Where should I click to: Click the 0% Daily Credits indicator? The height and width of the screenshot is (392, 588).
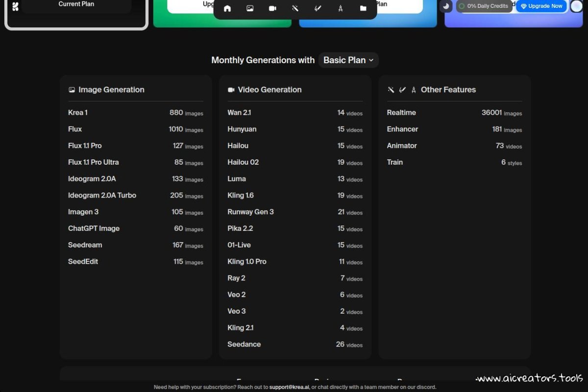[483, 6]
